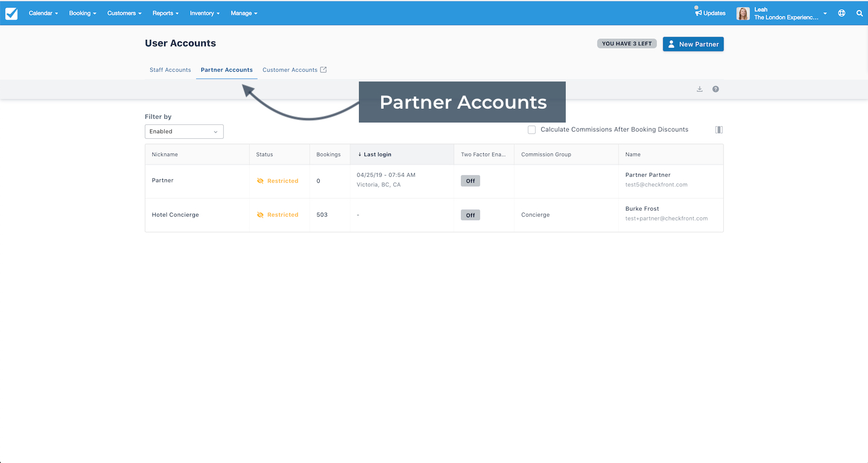868x463 pixels.
Task: Open the globe language icon
Action: point(841,13)
